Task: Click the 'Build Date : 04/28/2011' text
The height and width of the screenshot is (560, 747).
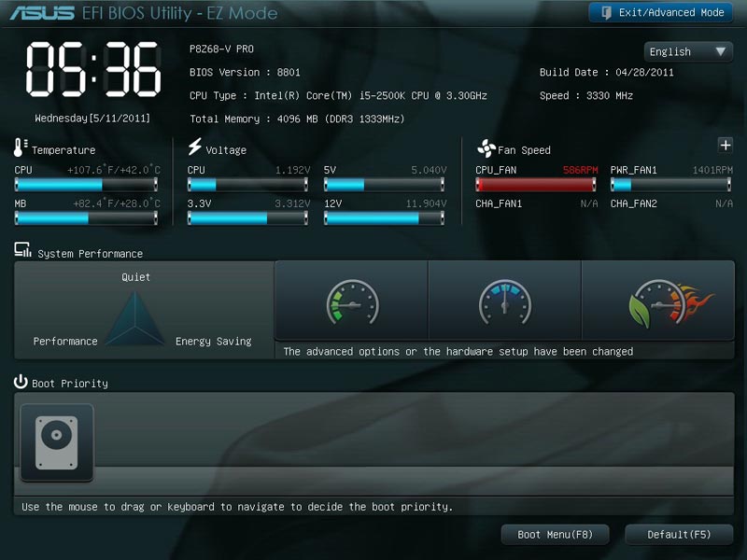Action: 606,73
